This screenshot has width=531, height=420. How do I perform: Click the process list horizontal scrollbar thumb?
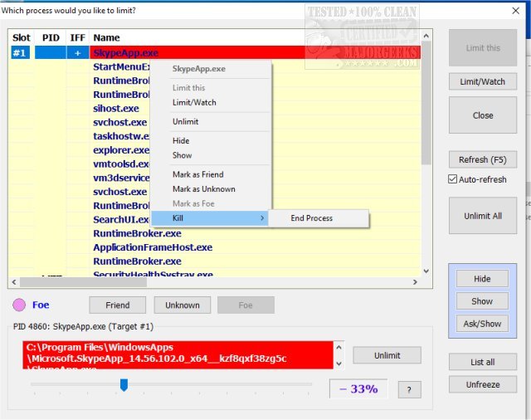(83, 282)
